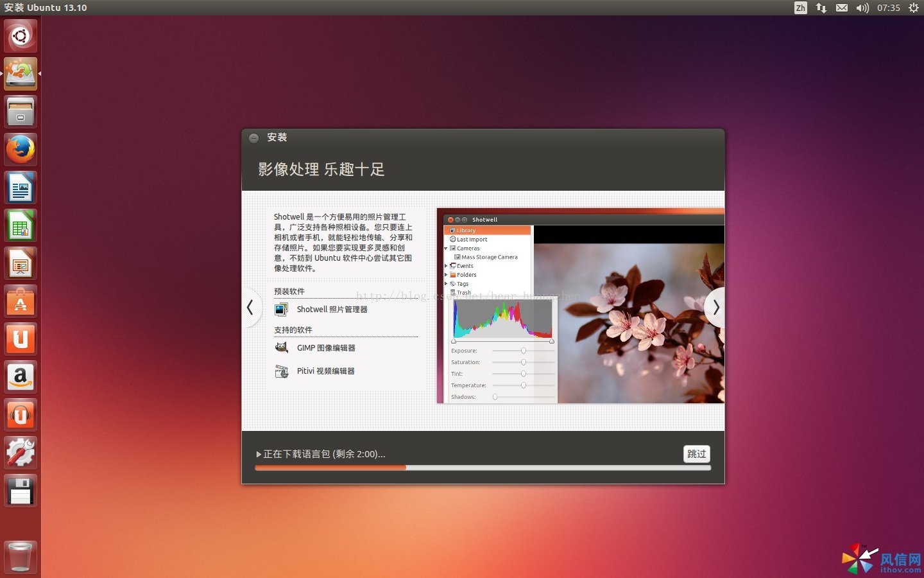Click the color histogram in Shotwell

coord(503,320)
